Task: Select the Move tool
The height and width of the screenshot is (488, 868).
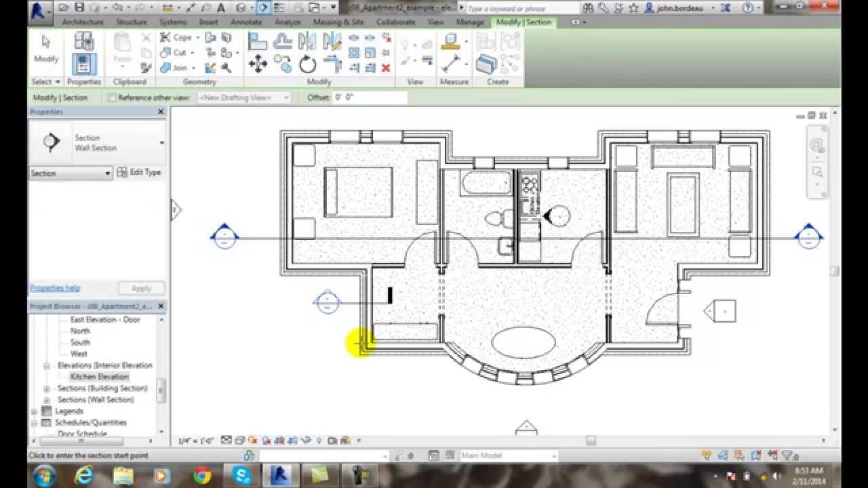Action: coord(258,65)
